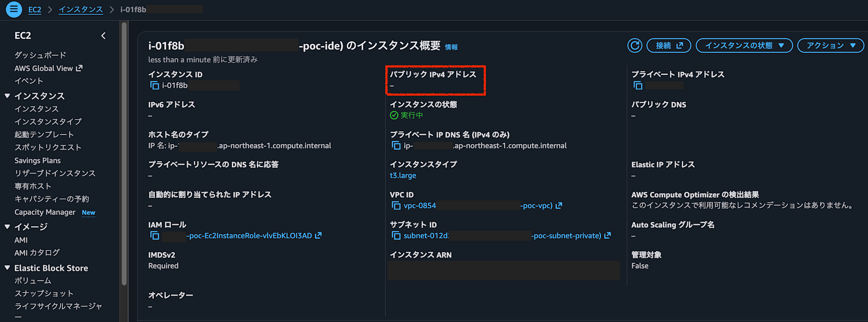
Task: Click the 実行中 instance state text
Action: click(x=411, y=115)
